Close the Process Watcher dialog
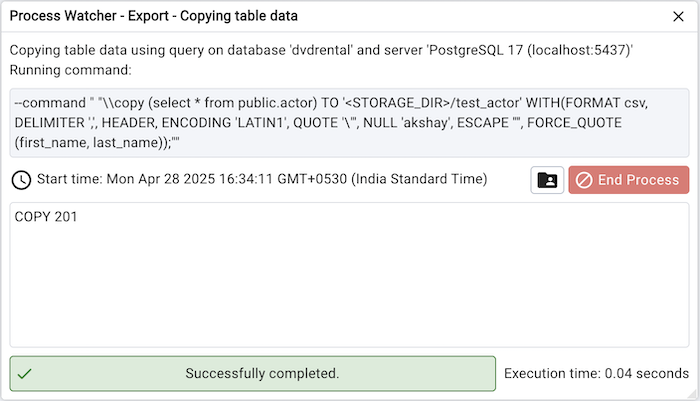 pos(678,16)
